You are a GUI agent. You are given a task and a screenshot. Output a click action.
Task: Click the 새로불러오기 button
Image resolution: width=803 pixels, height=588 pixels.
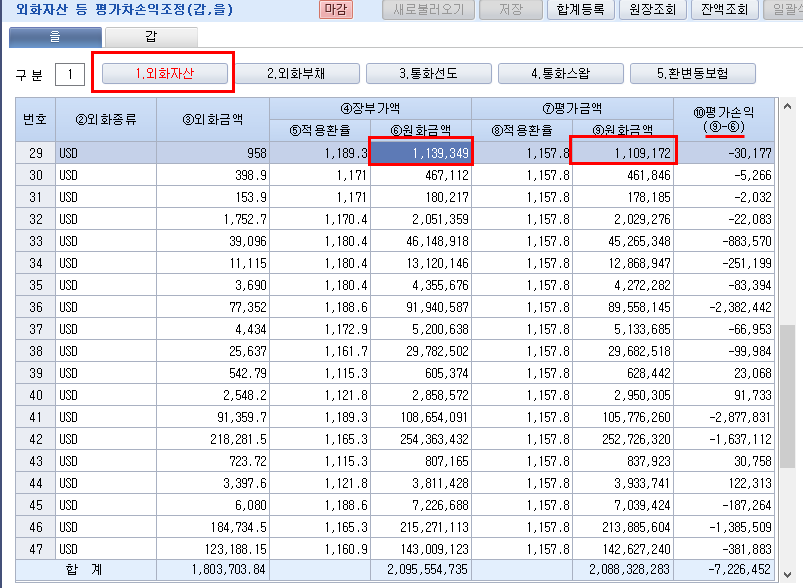click(x=428, y=9)
